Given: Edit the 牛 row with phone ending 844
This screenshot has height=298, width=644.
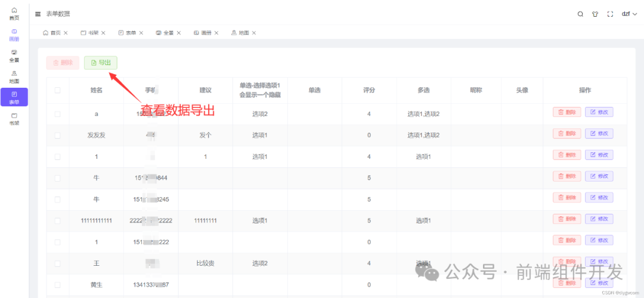Looking at the screenshot, I should 599,176.
